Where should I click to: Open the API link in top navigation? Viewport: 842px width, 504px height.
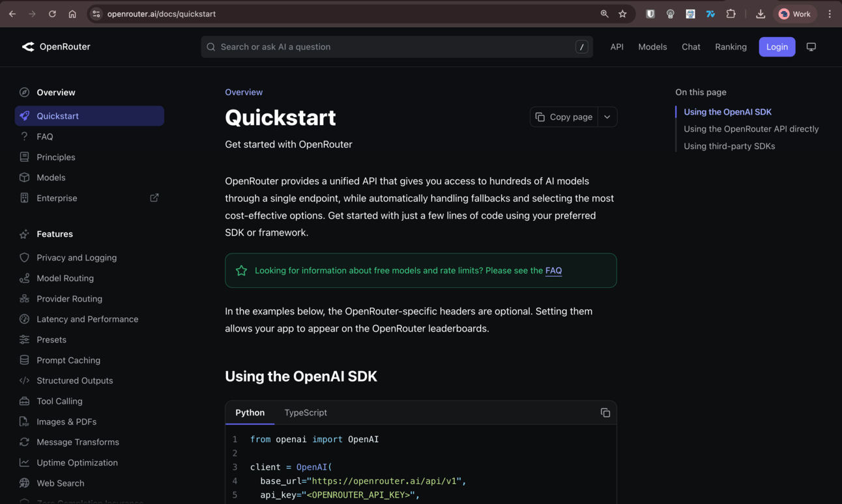tap(617, 47)
